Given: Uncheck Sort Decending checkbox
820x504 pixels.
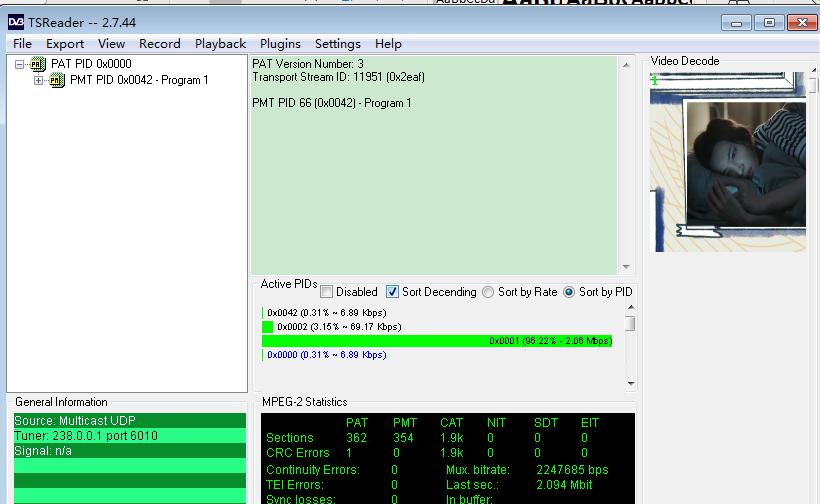Looking at the screenshot, I should point(392,292).
